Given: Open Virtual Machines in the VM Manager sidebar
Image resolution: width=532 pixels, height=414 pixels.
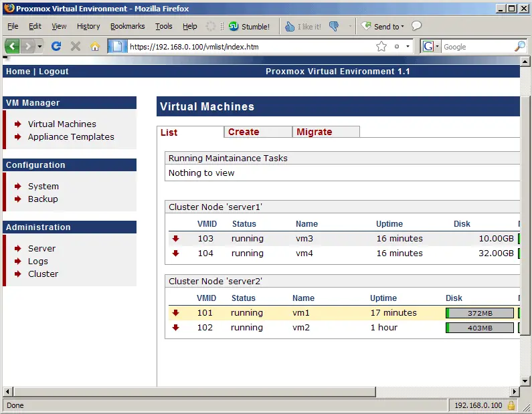Looking at the screenshot, I should coord(62,124).
